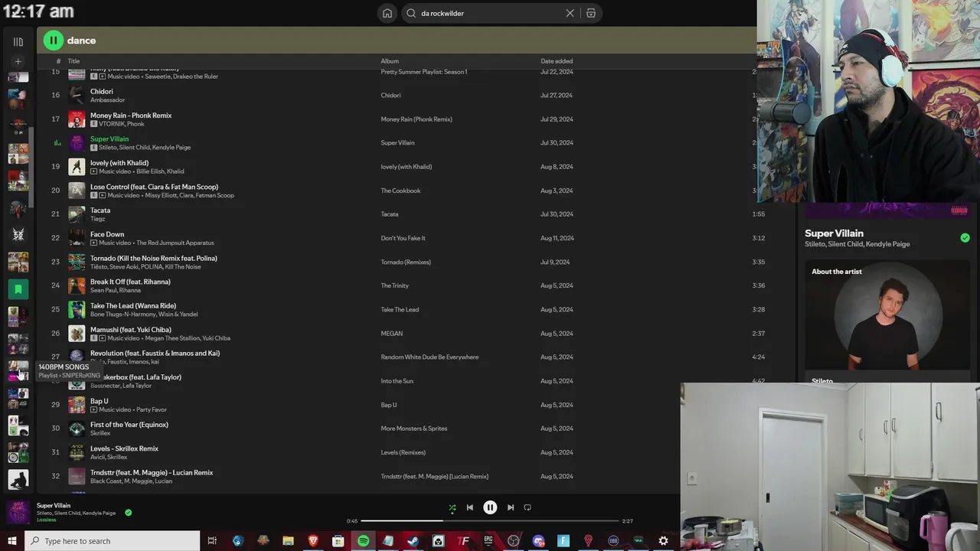Launch Brave browser from taskbar
This screenshot has height=551, width=980.
click(x=313, y=541)
